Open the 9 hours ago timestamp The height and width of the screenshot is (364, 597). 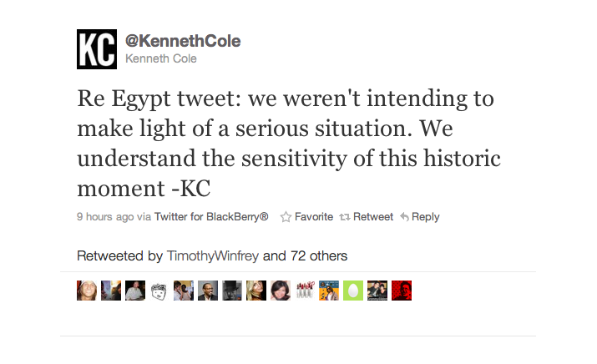pyautogui.click(x=105, y=217)
